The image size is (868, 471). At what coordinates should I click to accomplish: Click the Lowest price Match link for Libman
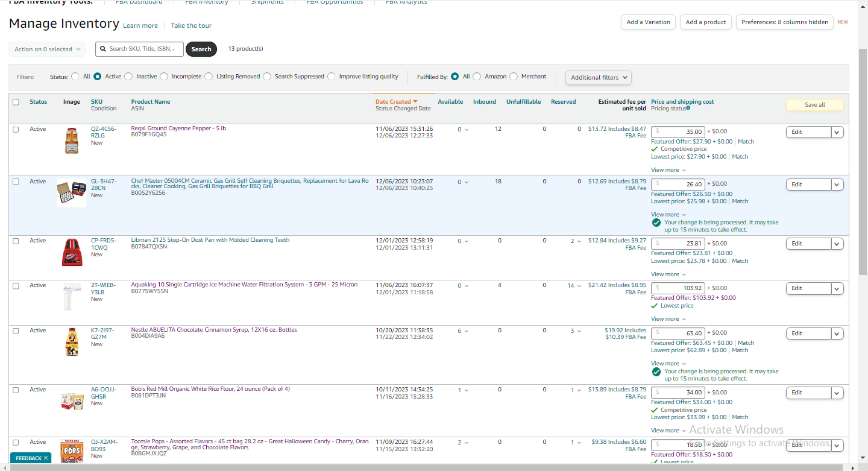[x=740, y=261]
